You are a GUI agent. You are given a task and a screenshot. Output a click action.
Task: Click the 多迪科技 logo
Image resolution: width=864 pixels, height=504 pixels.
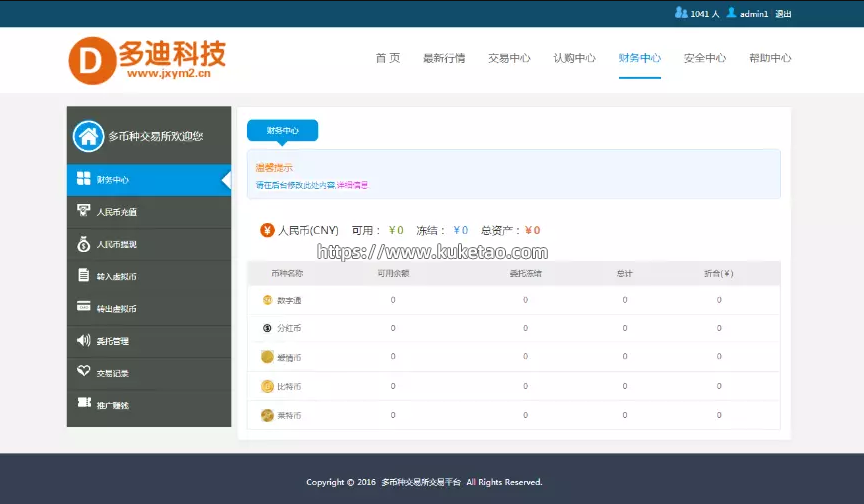coord(147,60)
